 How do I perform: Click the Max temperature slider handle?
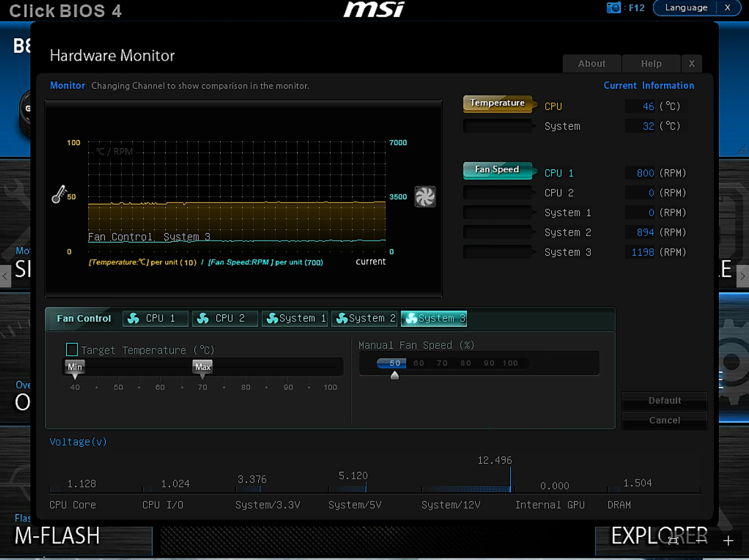pos(203,369)
